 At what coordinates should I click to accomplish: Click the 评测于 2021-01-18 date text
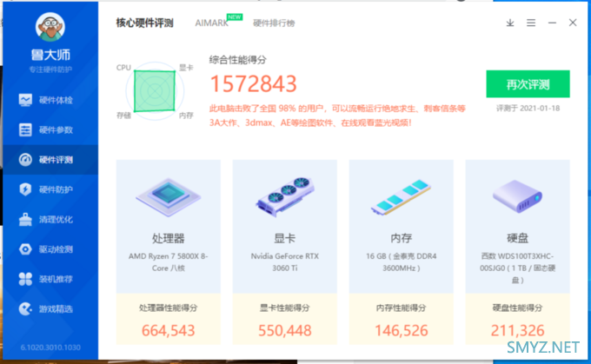coord(528,108)
